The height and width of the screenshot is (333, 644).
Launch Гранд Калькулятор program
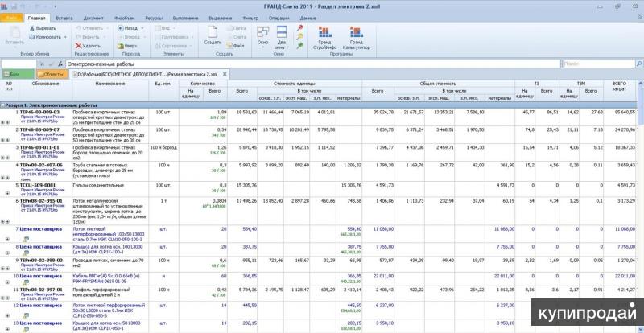(356, 38)
